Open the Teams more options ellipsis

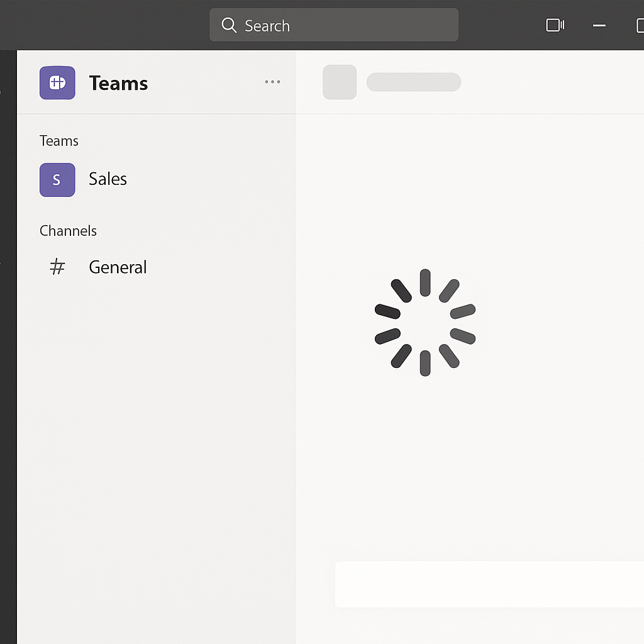(272, 82)
